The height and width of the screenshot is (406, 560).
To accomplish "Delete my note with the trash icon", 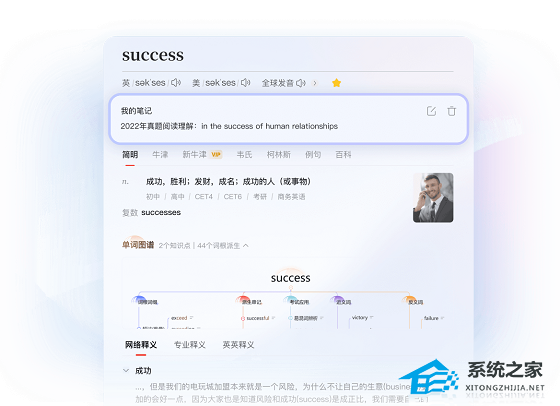I will [x=451, y=111].
